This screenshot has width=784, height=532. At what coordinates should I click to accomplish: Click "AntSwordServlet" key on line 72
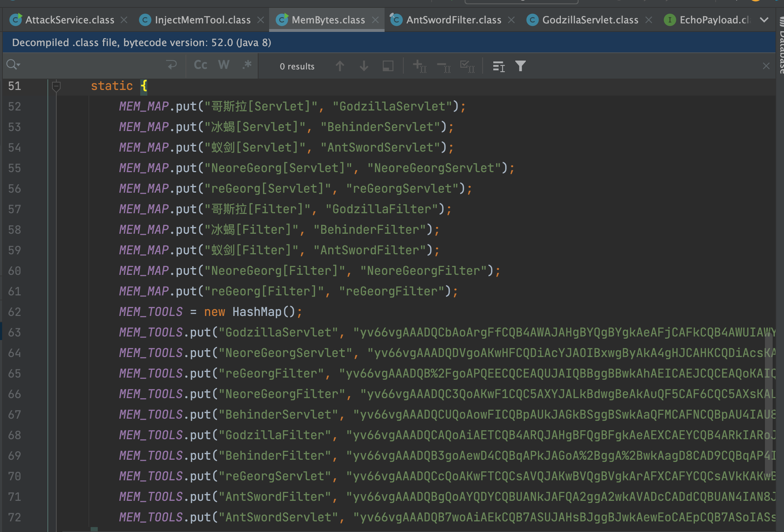pyautogui.click(x=278, y=517)
